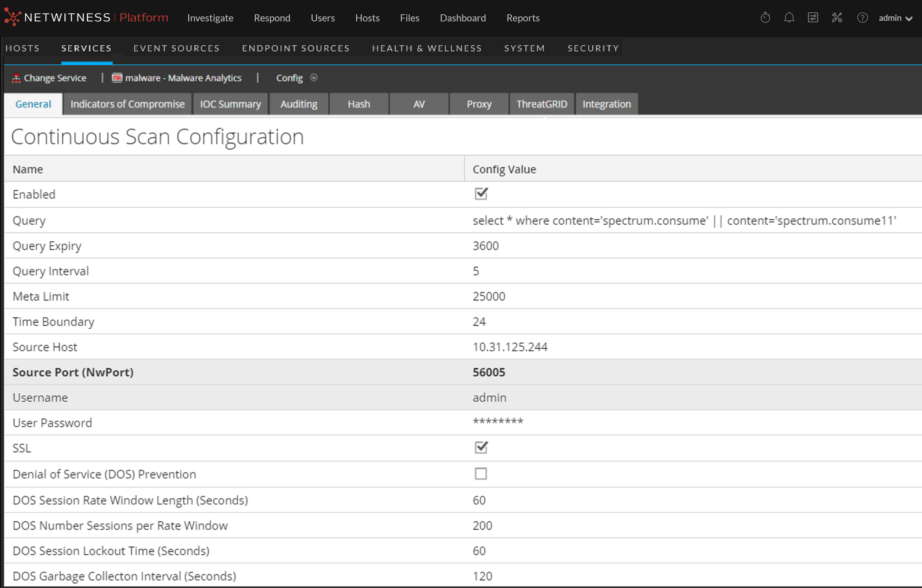Switch to Indicators of Compromise tab
922x588 pixels.
pyautogui.click(x=127, y=104)
